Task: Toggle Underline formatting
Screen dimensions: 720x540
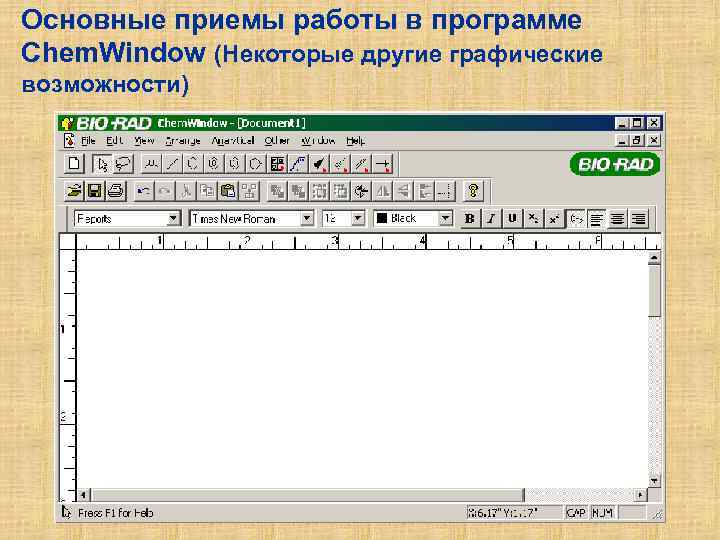Action: coord(512,219)
